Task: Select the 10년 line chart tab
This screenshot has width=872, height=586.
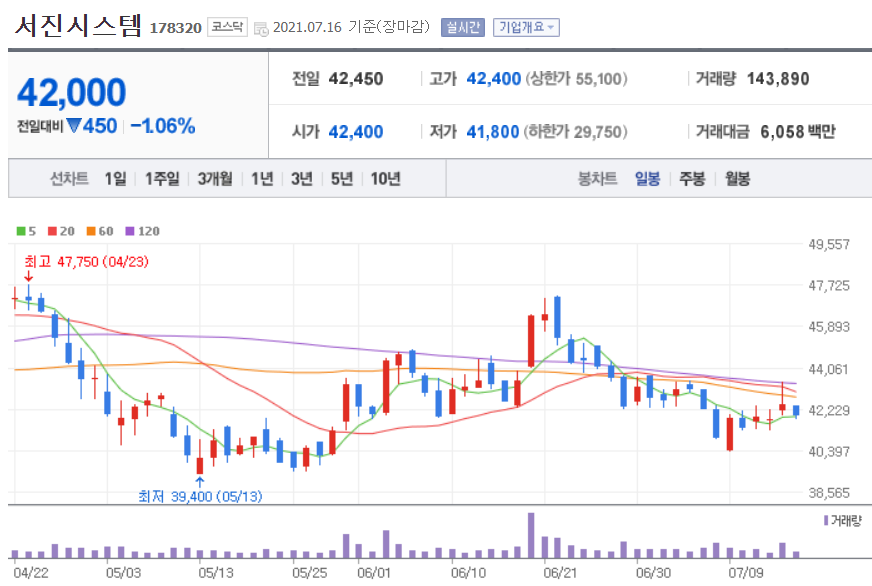Action: coord(385,178)
